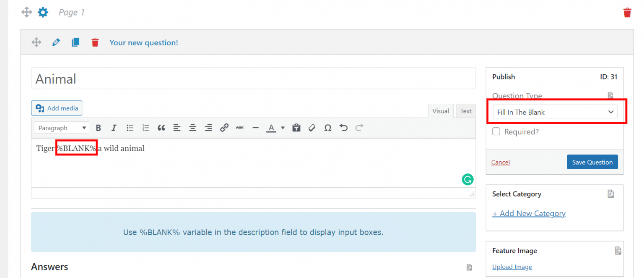644x278 pixels.
Task: Enable the Required? checkbox
Action: pos(496,131)
